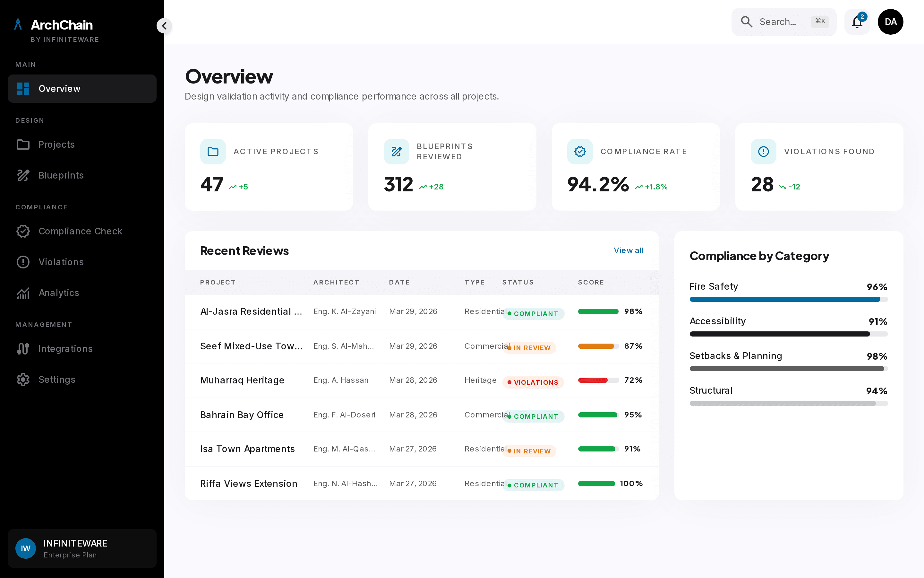Click the Active Projects folder icon
Viewport: 924px width, 578px height.
(213, 152)
